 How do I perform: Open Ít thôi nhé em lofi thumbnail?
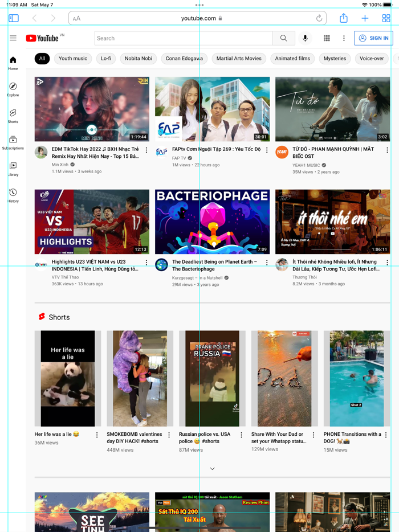[x=333, y=222]
